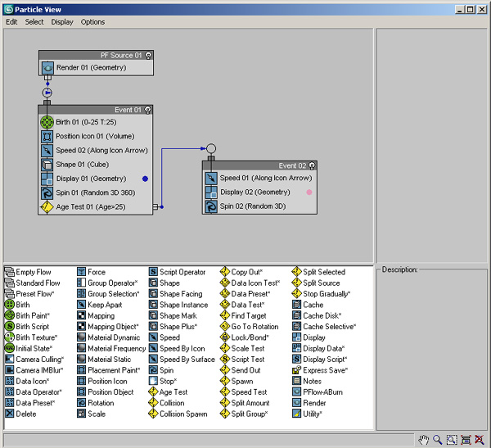Open the Display menu
This screenshot has width=491, height=448.
(62, 22)
